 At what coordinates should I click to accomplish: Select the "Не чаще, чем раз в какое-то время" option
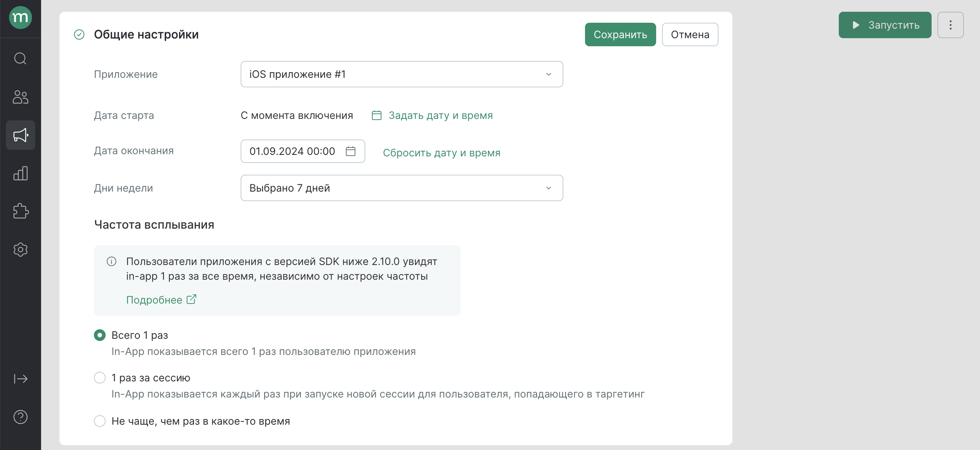tap(100, 421)
